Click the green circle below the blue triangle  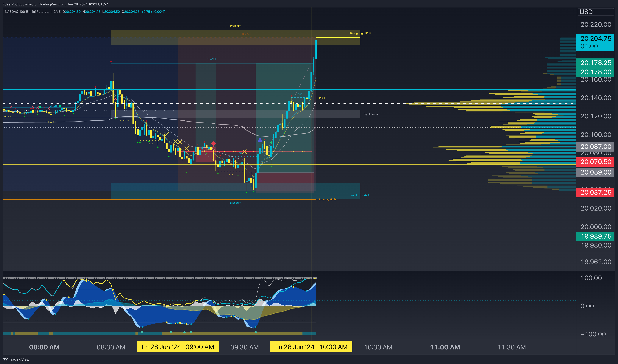tap(271, 142)
